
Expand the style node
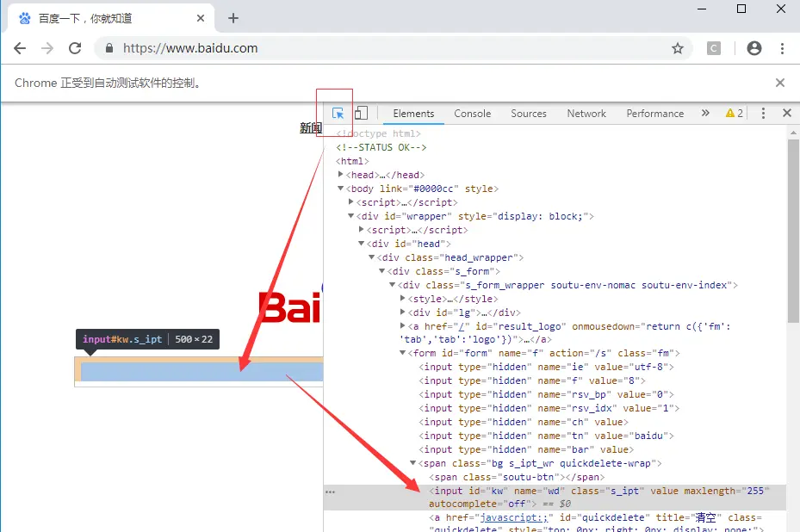[x=402, y=299]
